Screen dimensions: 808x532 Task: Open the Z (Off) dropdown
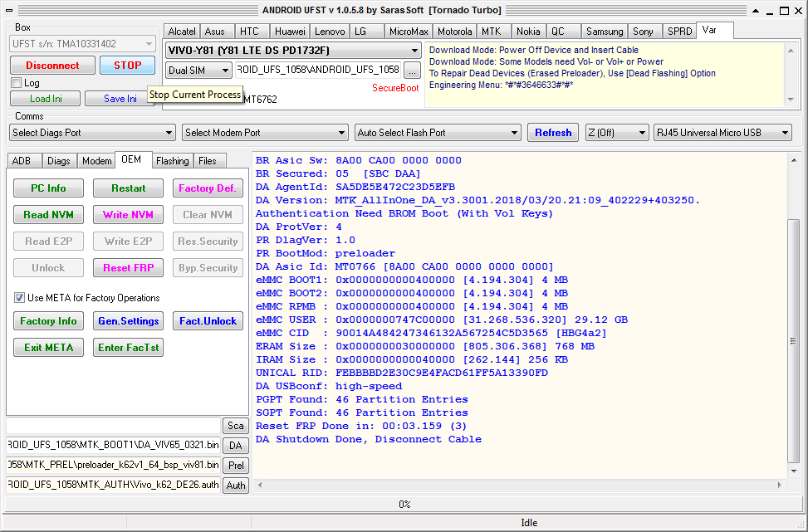click(x=617, y=133)
